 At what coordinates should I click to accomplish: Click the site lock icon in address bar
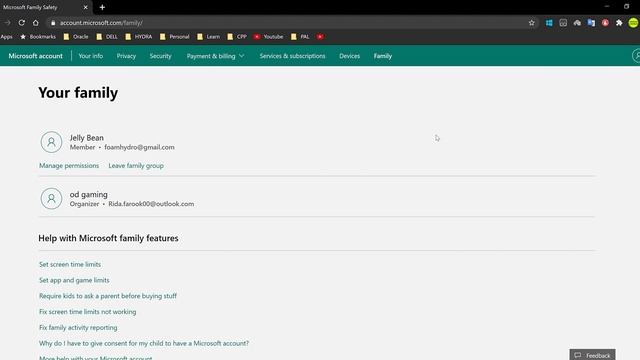point(53,23)
